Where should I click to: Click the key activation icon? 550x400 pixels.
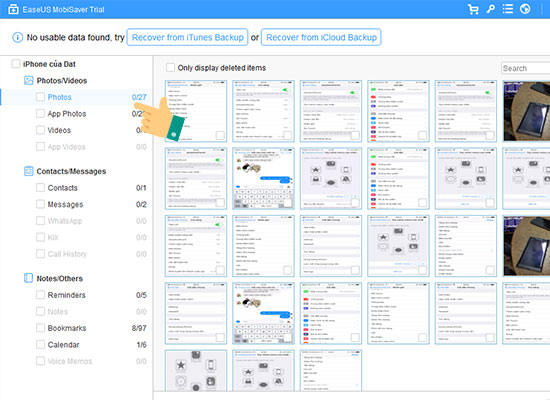pyautogui.click(x=491, y=9)
